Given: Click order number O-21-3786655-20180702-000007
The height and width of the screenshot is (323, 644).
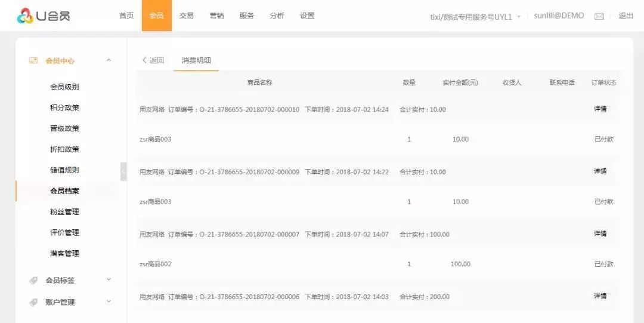Looking at the screenshot, I should tap(249, 234).
